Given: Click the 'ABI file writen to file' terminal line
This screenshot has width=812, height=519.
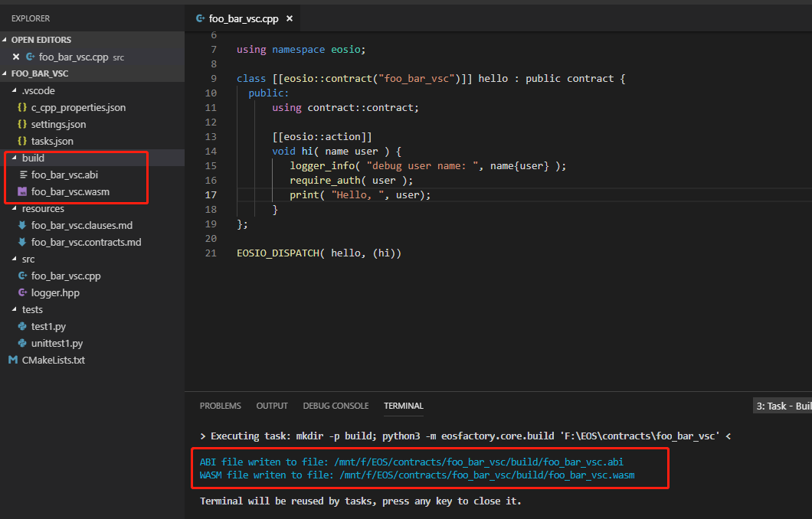Looking at the screenshot, I should [411, 462].
